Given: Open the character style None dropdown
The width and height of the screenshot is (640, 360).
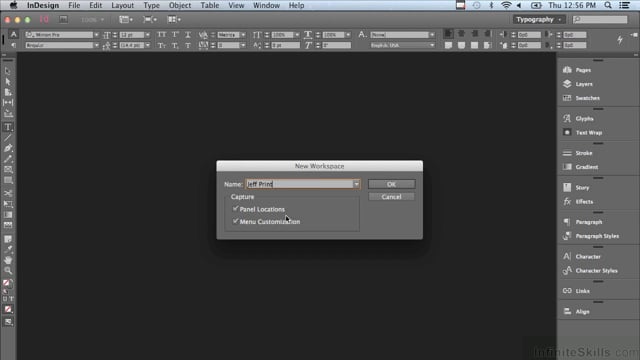Looking at the screenshot, I should [432, 35].
